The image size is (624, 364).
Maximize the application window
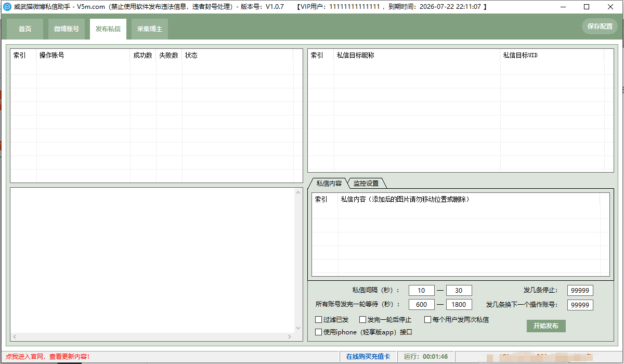(587, 7)
